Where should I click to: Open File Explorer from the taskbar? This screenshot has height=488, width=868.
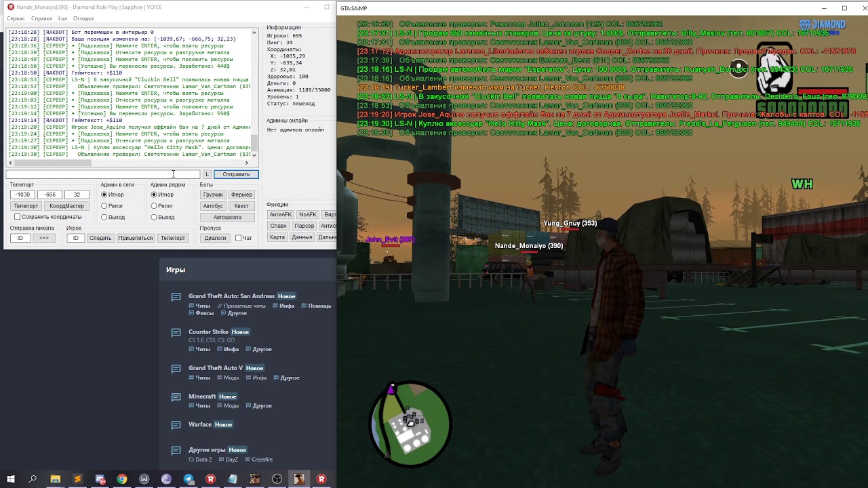[55, 479]
